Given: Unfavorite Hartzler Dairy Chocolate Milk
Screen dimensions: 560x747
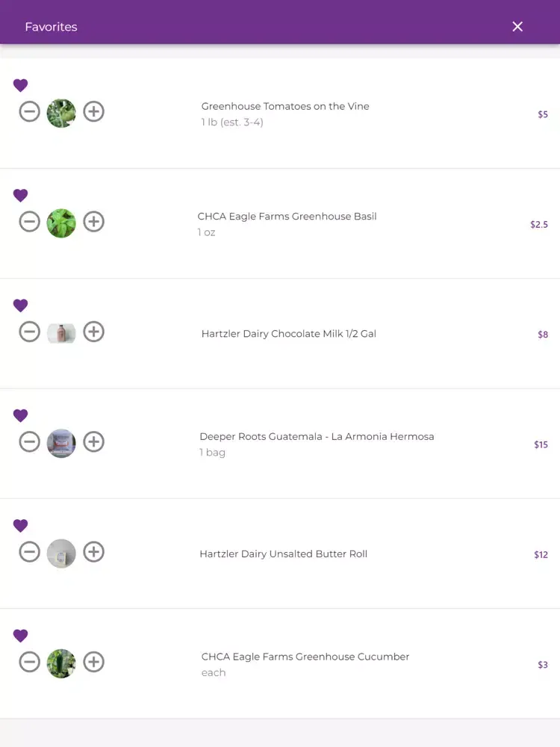Looking at the screenshot, I should pos(20,306).
